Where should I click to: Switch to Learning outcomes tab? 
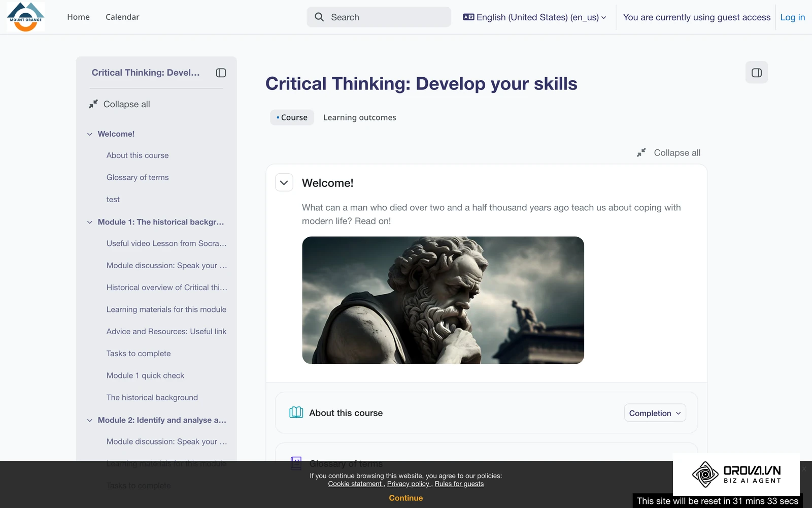pos(360,117)
